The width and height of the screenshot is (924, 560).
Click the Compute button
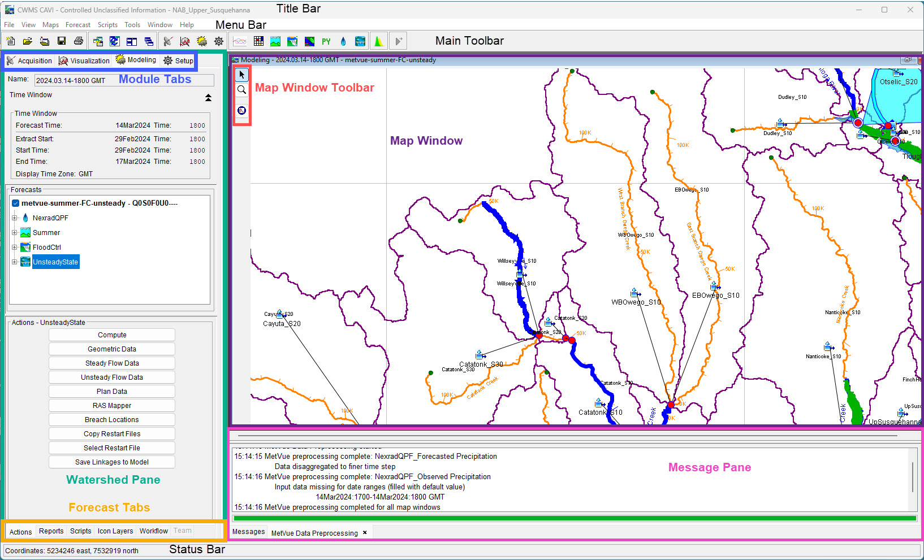click(112, 335)
